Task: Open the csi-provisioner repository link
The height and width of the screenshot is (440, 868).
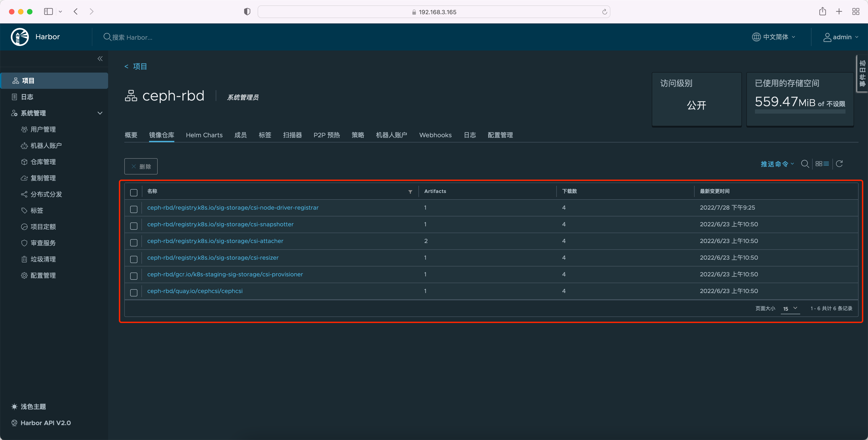Action: pos(225,275)
